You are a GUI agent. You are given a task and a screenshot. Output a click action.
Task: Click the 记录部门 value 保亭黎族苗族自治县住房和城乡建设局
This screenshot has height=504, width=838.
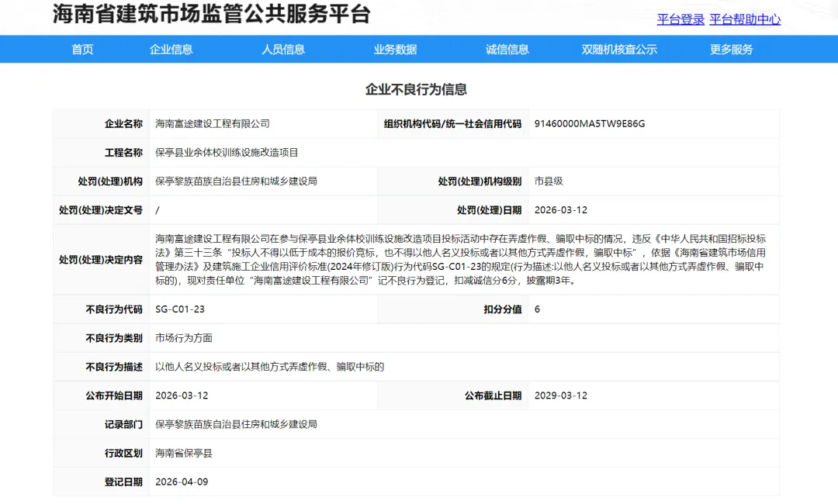(x=236, y=424)
